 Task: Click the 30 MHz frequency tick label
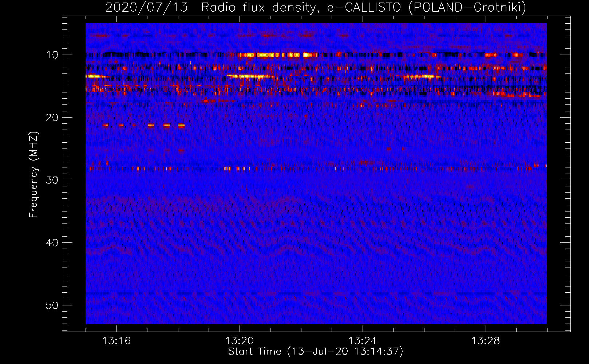tap(52, 180)
